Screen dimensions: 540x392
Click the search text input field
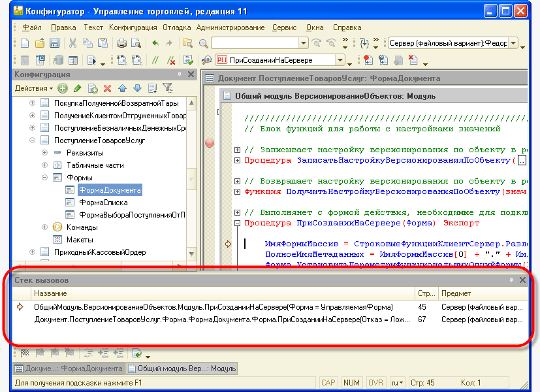coord(255,43)
